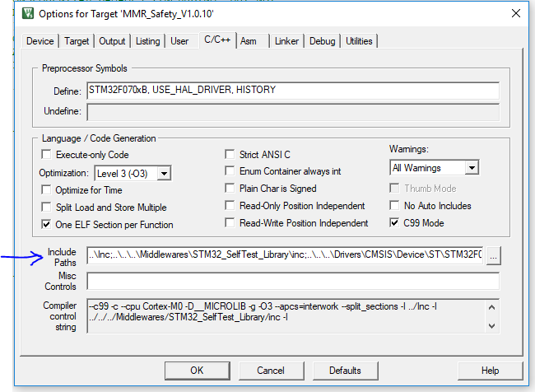Click the Include Paths text field
The width and height of the screenshot is (535, 392).
(x=286, y=255)
